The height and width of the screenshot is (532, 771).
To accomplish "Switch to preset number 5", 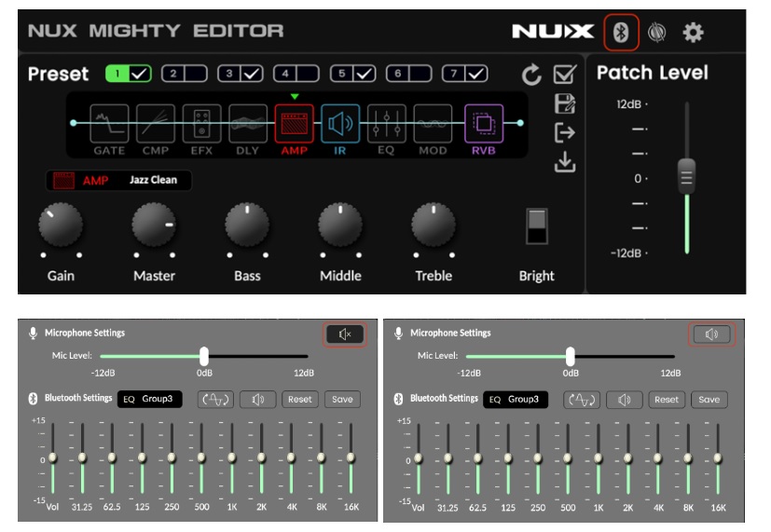I will pyautogui.click(x=342, y=74).
